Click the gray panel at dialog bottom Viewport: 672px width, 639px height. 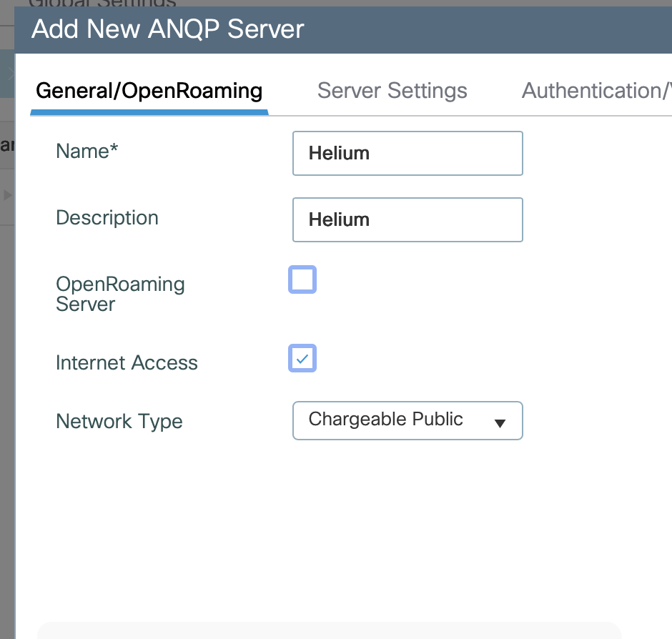(x=329, y=630)
